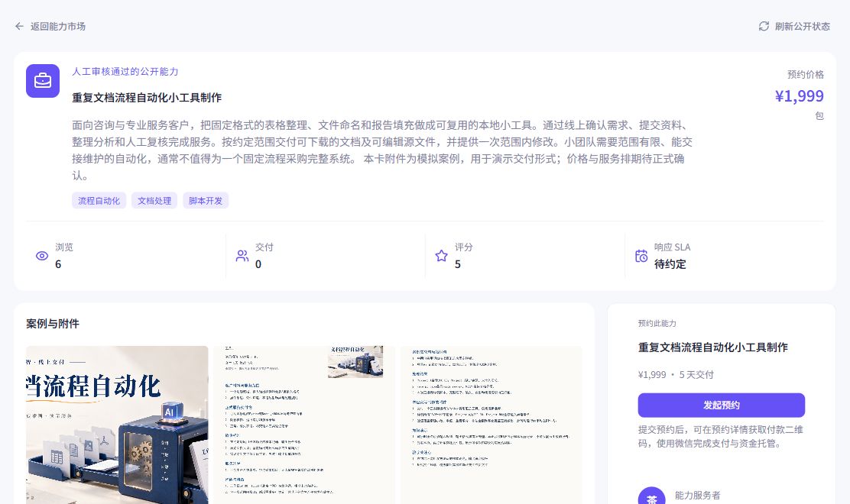Screen dimensions: 850x504
Task: Click the price ¥1,999 at top right
Action: tap(799, 95)
